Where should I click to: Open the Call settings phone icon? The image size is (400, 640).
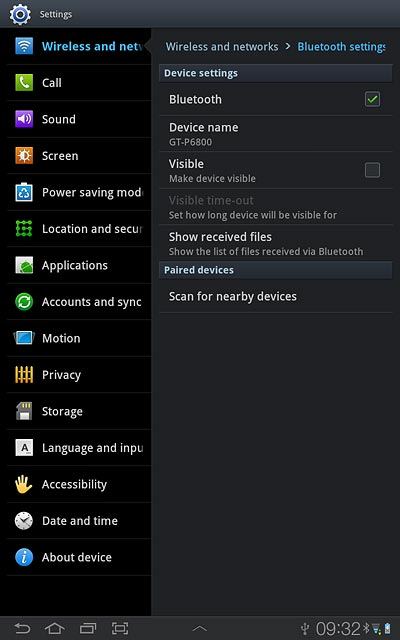[x=24, y=83]
